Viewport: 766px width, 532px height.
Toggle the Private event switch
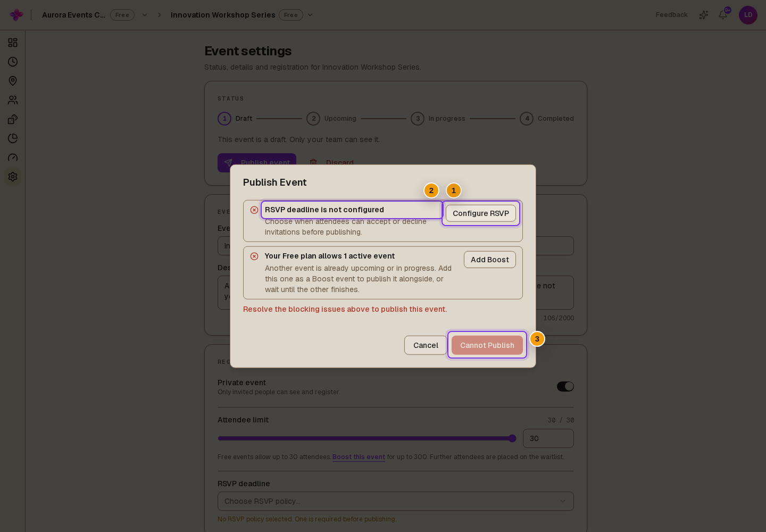pyautogui.click(x=565, y=386)
